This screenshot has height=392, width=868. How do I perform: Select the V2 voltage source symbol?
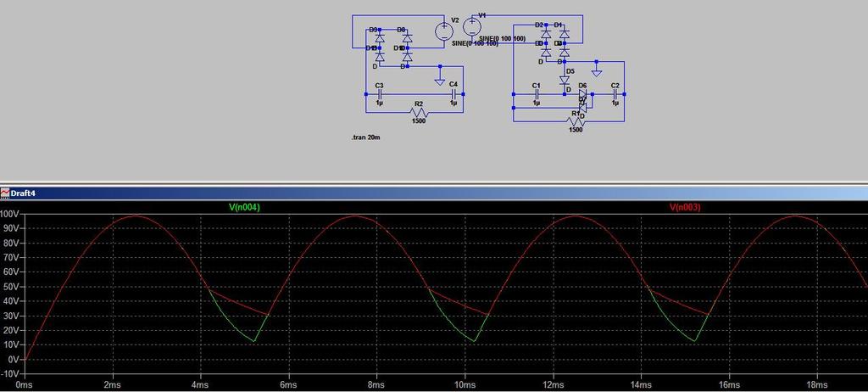pos(444,31)
